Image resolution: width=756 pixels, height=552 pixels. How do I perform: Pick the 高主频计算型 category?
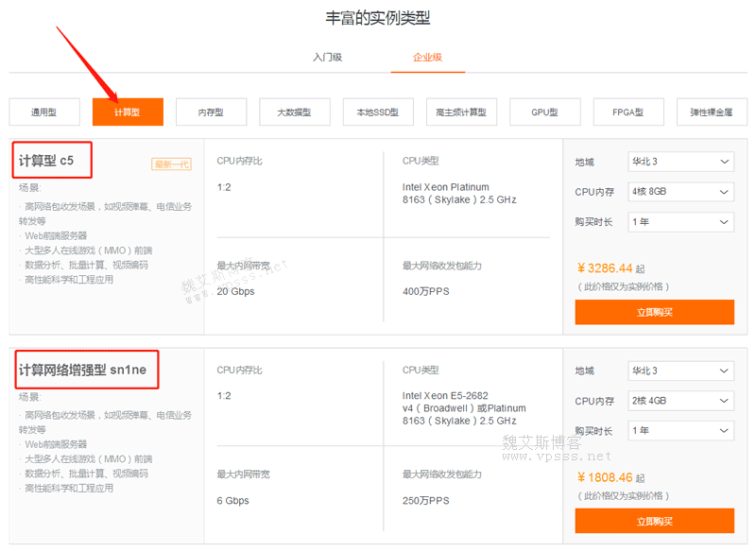coord(461,112)
